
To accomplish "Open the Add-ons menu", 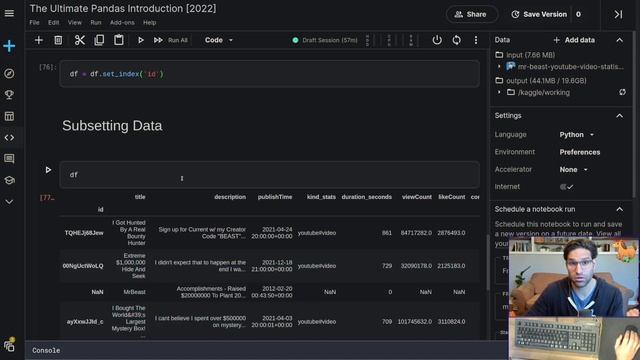I will coord(122,22).
